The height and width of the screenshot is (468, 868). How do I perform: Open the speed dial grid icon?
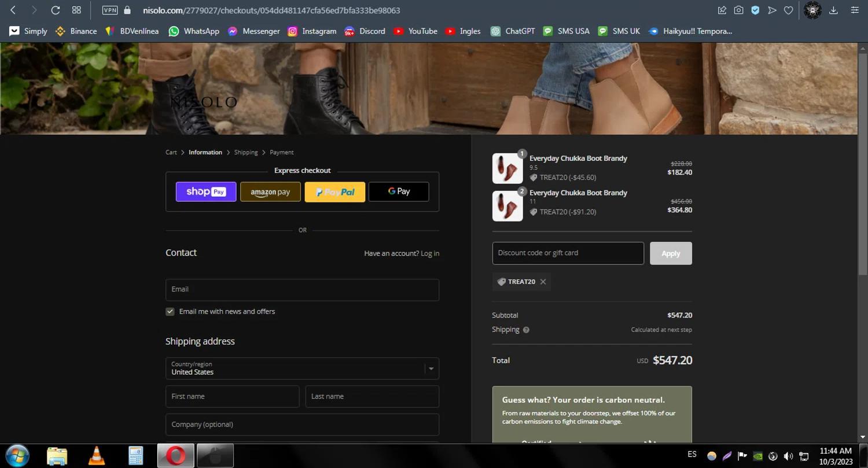coord(76,10)
